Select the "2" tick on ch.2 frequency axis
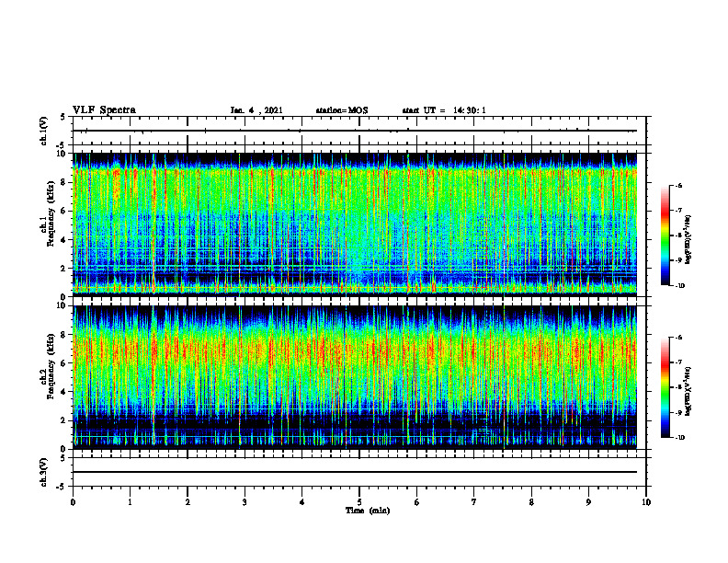The width and height of the screenshot is (728, 563). pos(64,420)
